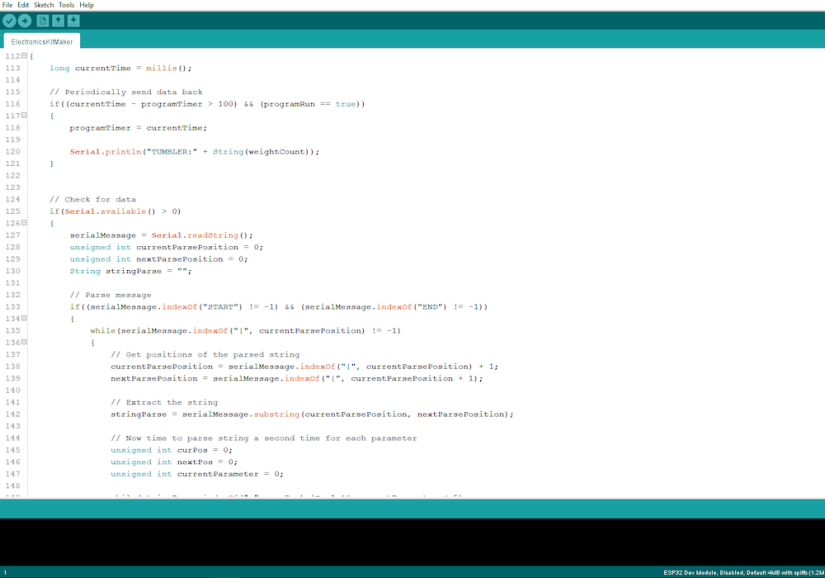Click the START/END indexOf if statement

(279, 307)
